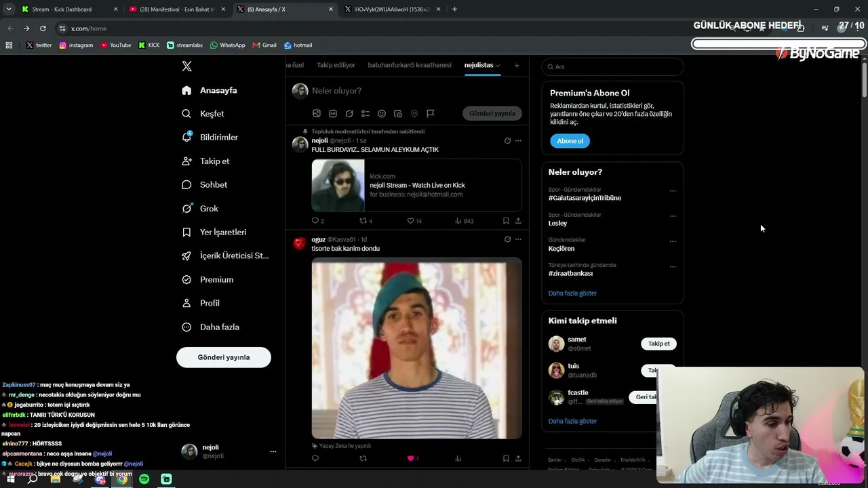
Task: Open File Explorer in the taskbar
Action: (56, 479)
